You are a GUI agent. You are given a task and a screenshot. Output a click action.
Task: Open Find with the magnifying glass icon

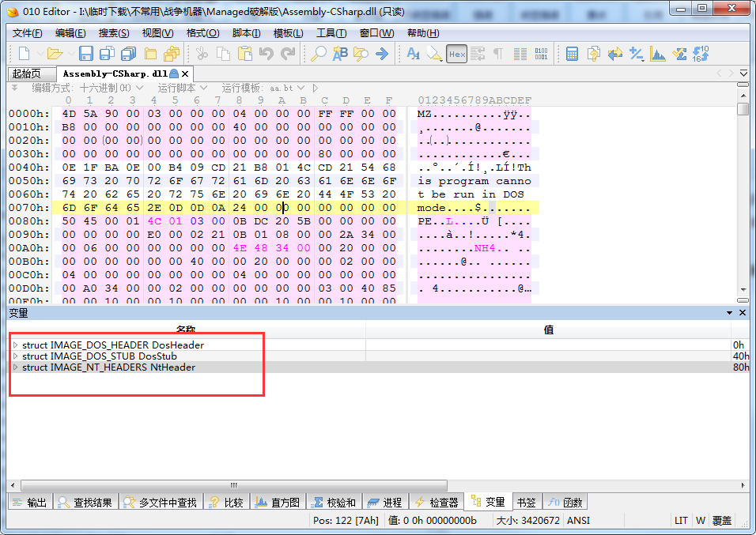319,54
